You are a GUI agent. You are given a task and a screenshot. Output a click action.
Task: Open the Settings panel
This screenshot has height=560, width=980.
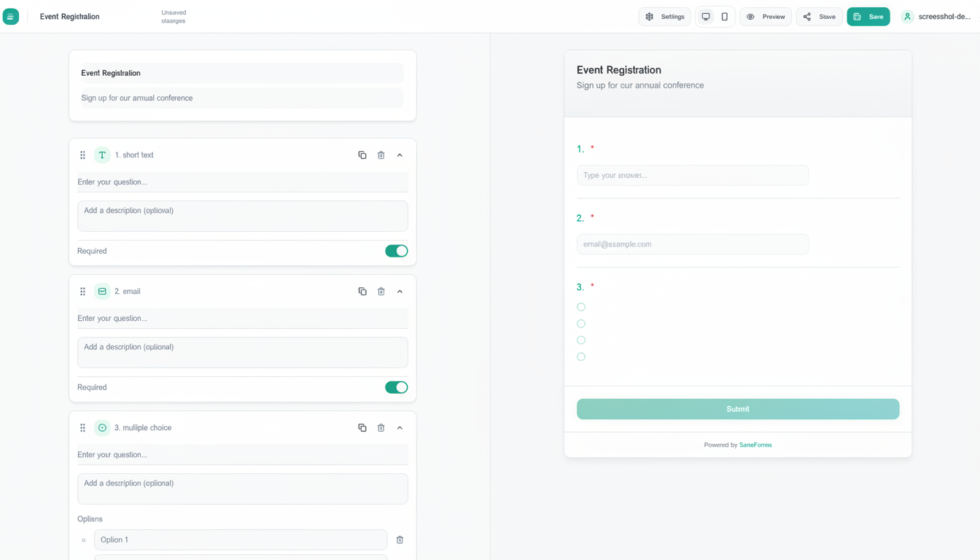tap(664, 17)
